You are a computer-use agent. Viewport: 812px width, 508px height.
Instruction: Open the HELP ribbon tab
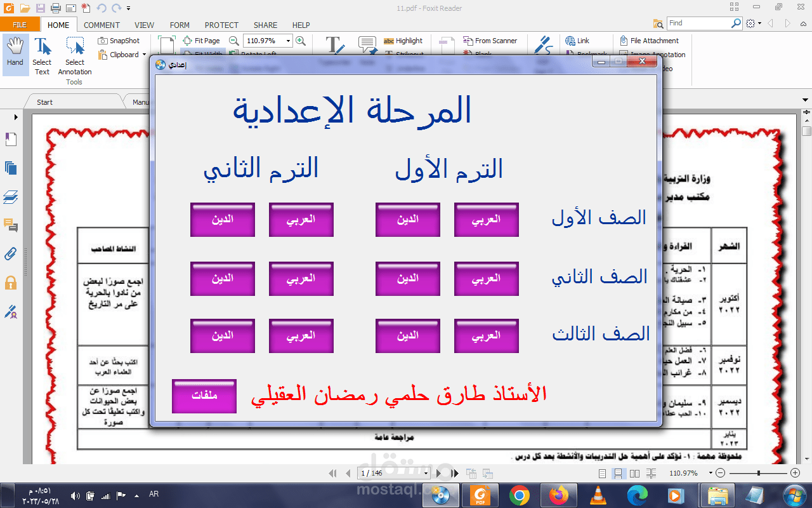[301, 25]
